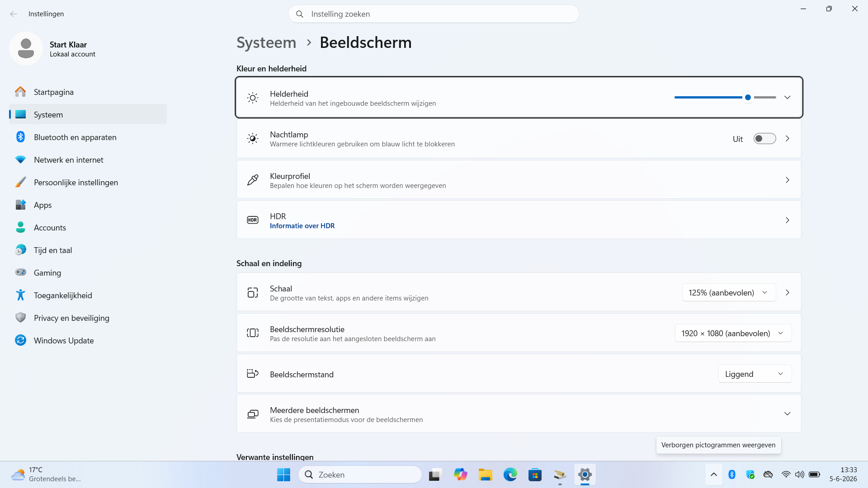This screenshot has width=868, height=488.
Task: Launch Microsoft Edge from the taskbar
Action: tap(510, 474)
